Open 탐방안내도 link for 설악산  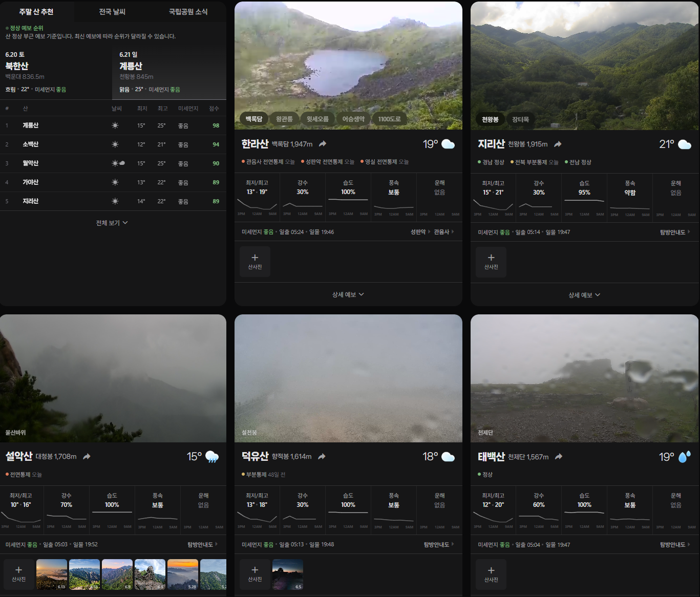[203, 544]
